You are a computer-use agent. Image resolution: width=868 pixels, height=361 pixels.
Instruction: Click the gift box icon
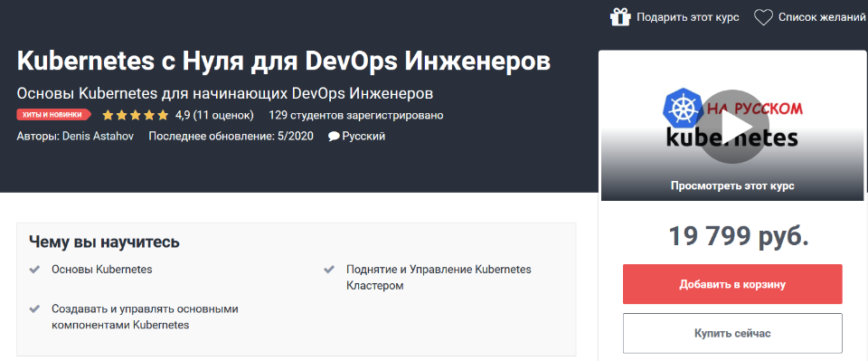(620, 17)
